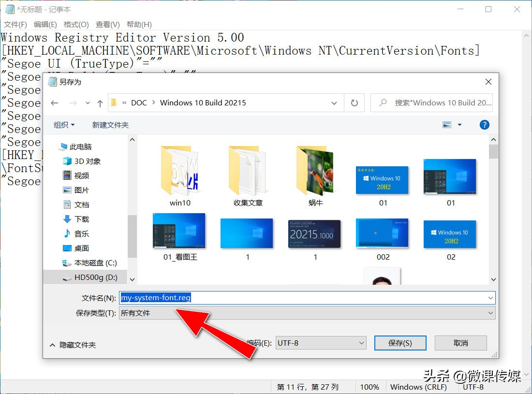Click the Up one folder level arrow

click(99, 102)
